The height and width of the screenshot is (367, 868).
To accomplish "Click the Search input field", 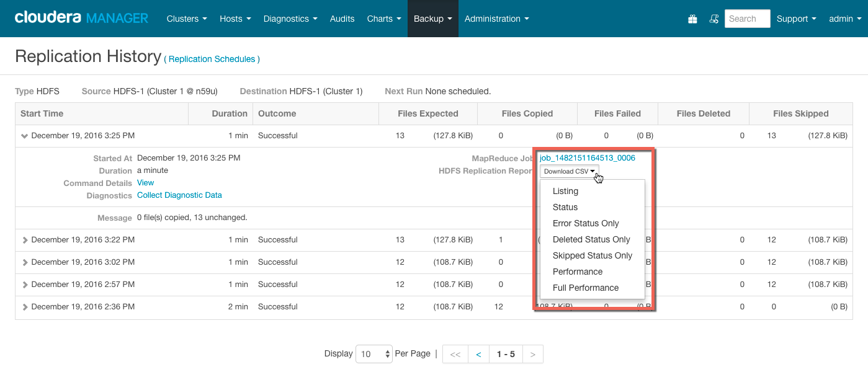I will (747, 19).
